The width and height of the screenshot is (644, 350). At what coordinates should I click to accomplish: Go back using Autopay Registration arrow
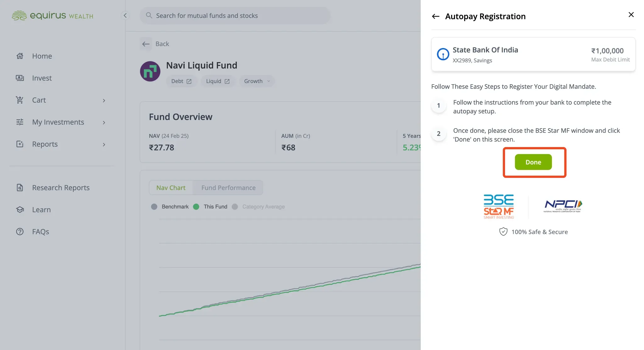pyautogui.click(x=436, y=16)
